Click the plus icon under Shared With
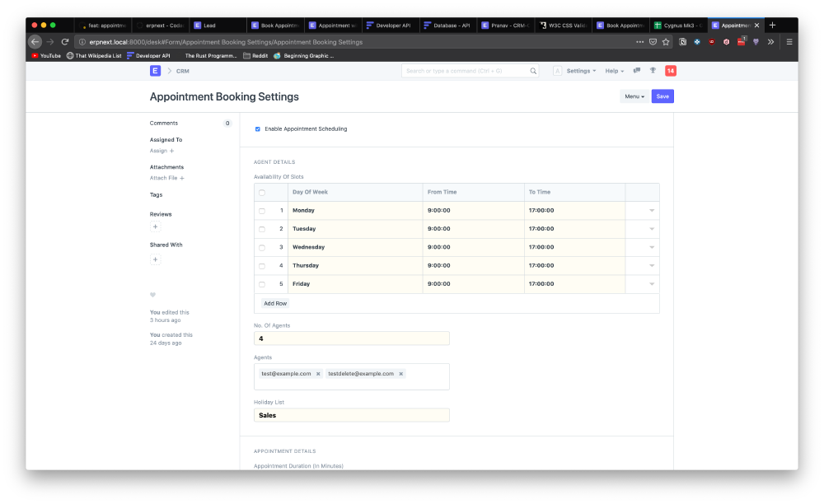The height and width of the screenshot is (504, 824). tap(155, 259)
